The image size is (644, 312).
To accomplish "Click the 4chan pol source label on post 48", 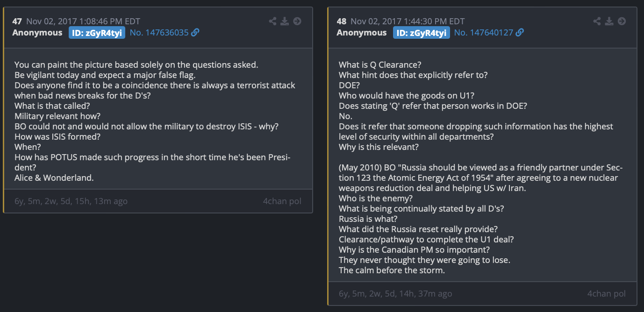I will point(607,294).
